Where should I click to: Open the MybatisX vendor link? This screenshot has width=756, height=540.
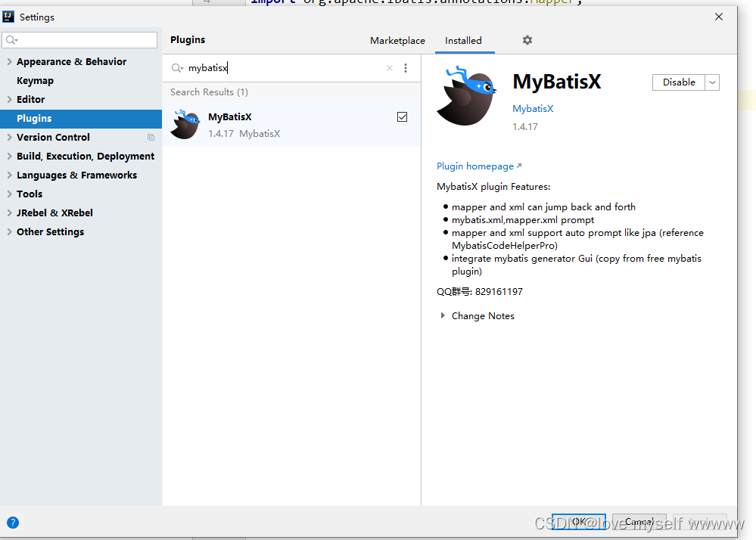533,109
